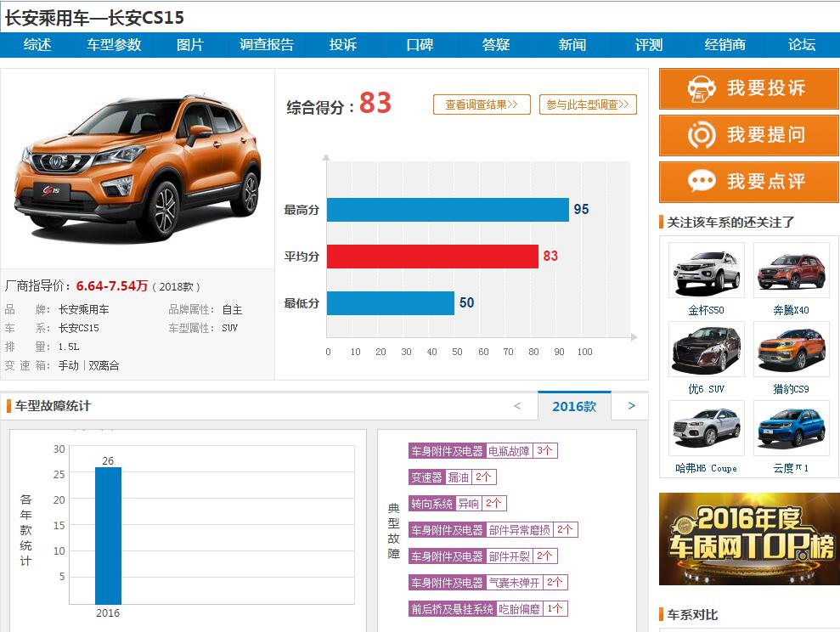Open the 猎豹CS9 car thumbnail
Image resolution: width=840 pixels, height=632 pixels.
(792, 349)
